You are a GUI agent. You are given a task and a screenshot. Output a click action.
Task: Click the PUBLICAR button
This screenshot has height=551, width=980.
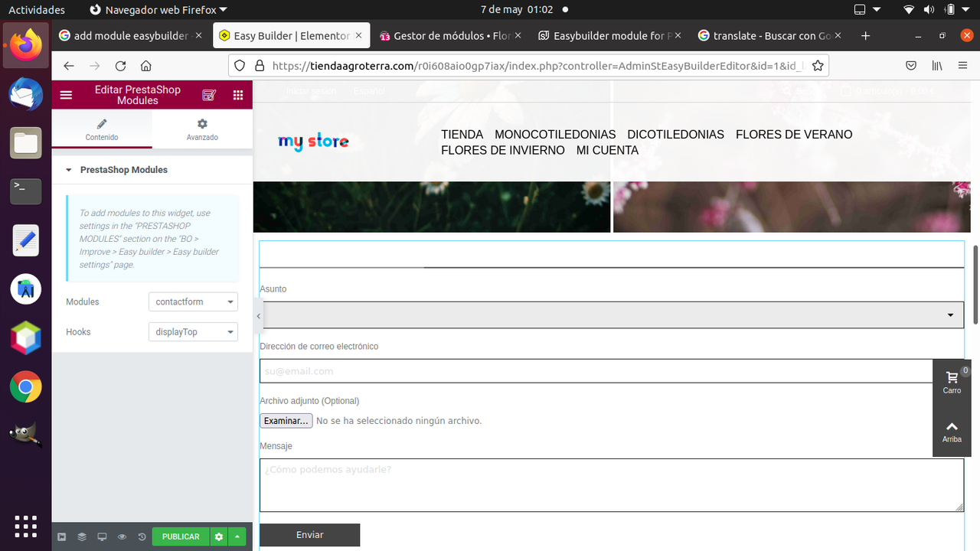point(181,537)
